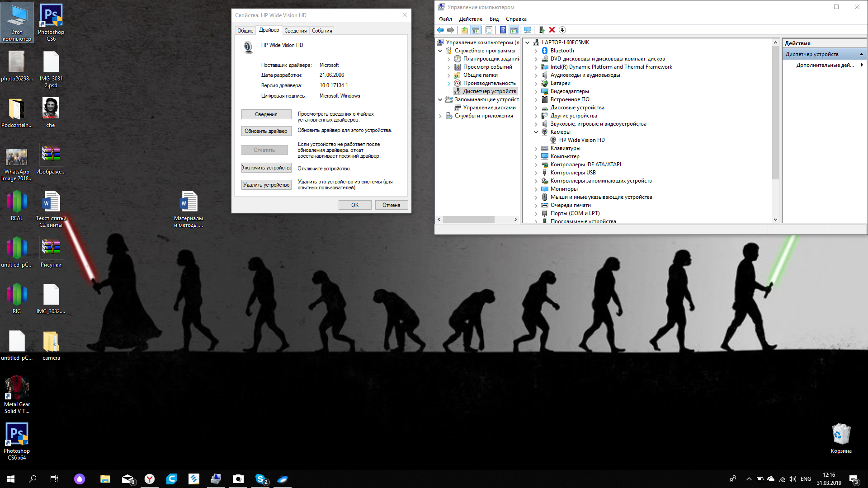Click Alice voice assistant purple taskbar icon
The width and height of the screenshot is (868, 488).
[80, 479]
